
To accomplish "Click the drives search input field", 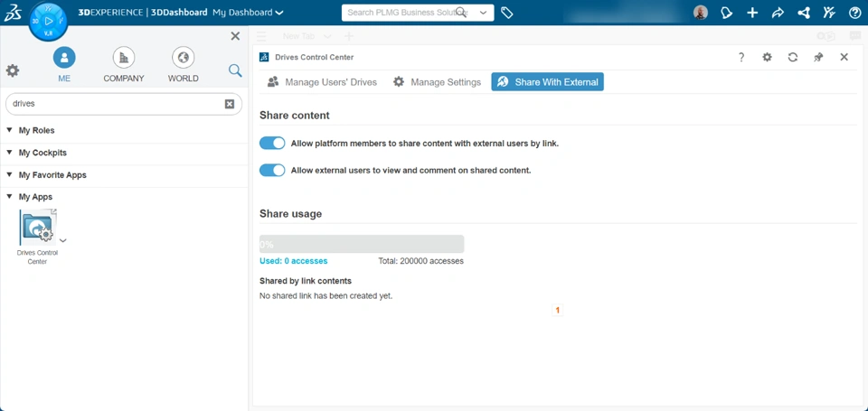I will point(115,104).
